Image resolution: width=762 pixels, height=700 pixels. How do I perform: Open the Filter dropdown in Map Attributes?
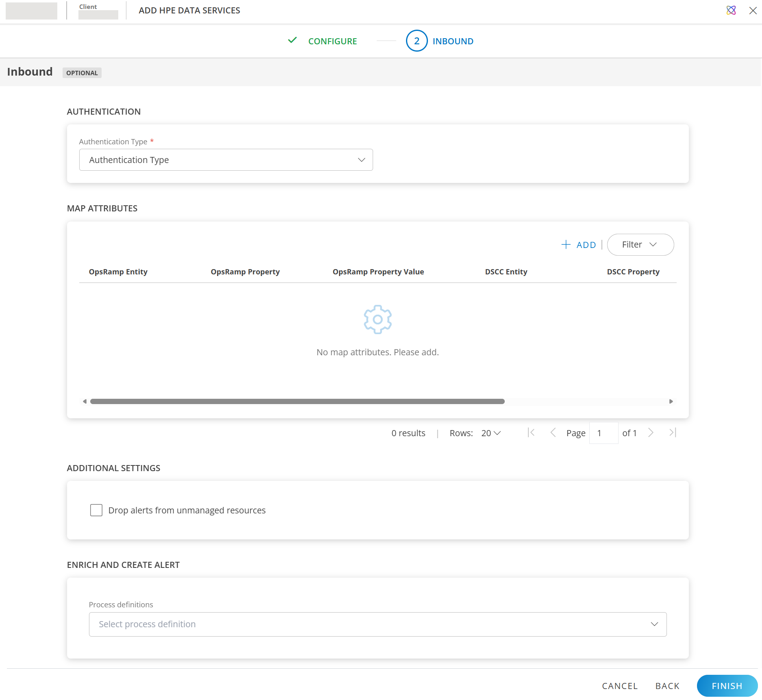tap(640, 244)
